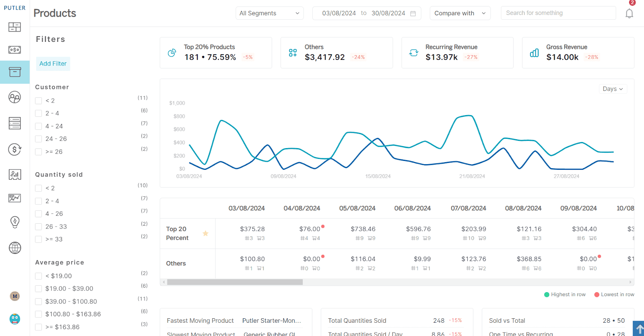Open the globe Audience icon in sidebar
This screenshot has width=644, height=336.
point(14,248)
